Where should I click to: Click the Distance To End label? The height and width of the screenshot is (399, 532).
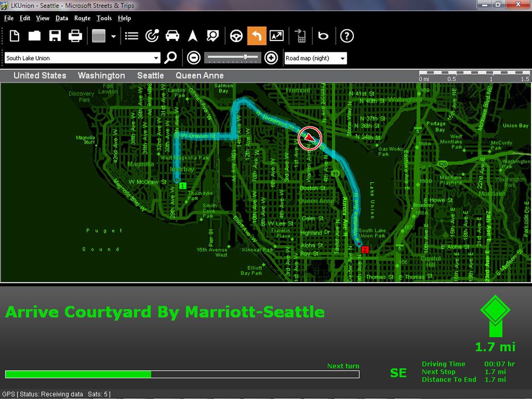tap(449, 379)
